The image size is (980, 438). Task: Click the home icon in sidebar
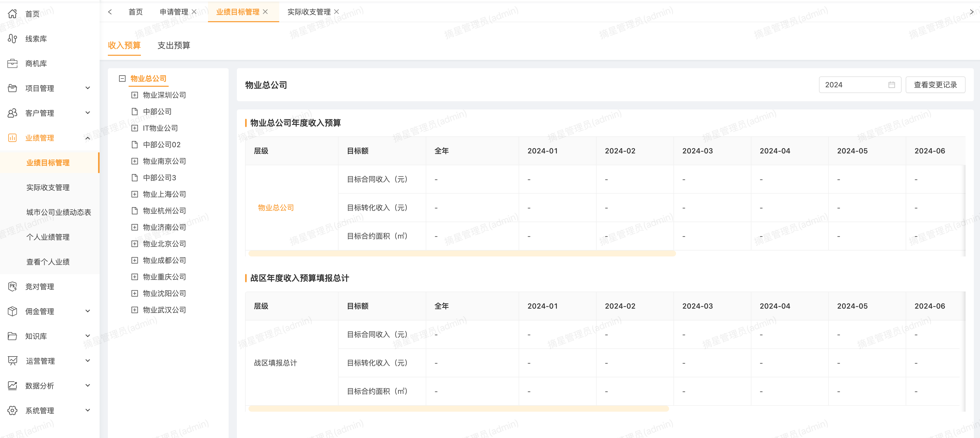click(13, 14)
